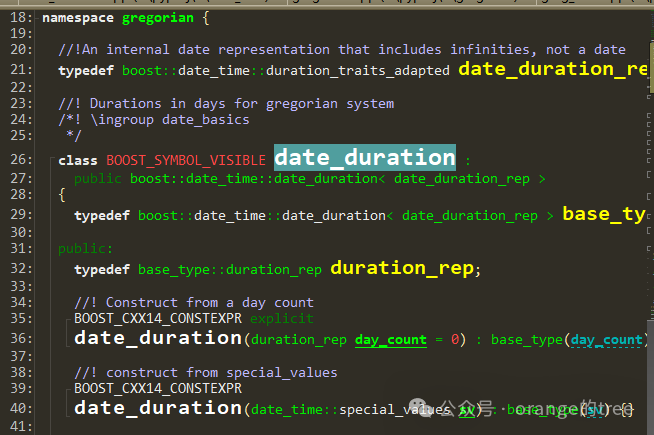This screenshot has width=654, height=435.
Task: Click the 'date_duration' constructor name on line 36
Action: (x=158, y=338)
